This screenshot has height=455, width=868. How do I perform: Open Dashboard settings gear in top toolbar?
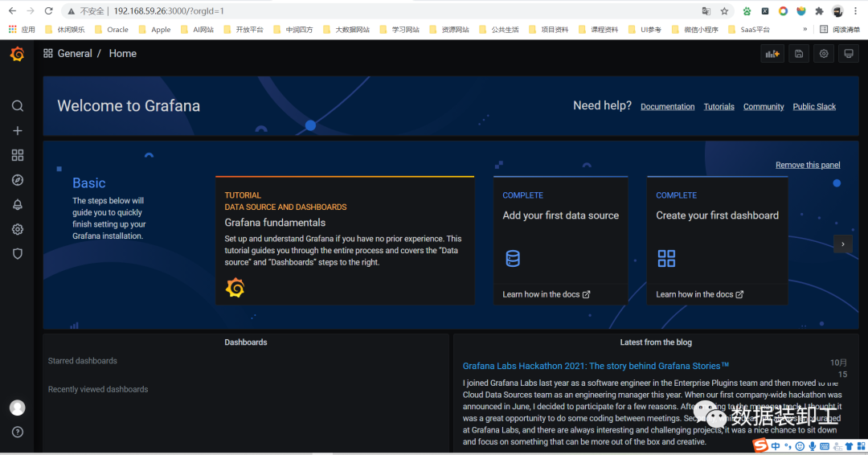tap(824, 54)
